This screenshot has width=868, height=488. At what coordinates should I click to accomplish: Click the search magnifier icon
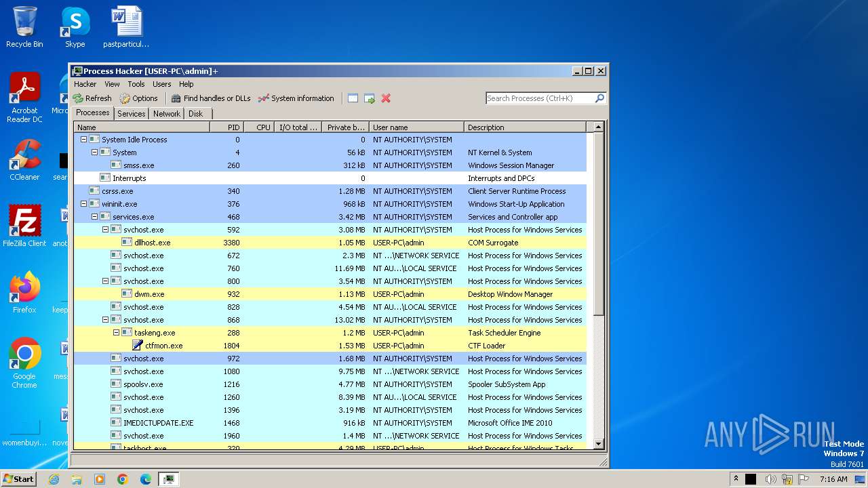pos(599,98)
